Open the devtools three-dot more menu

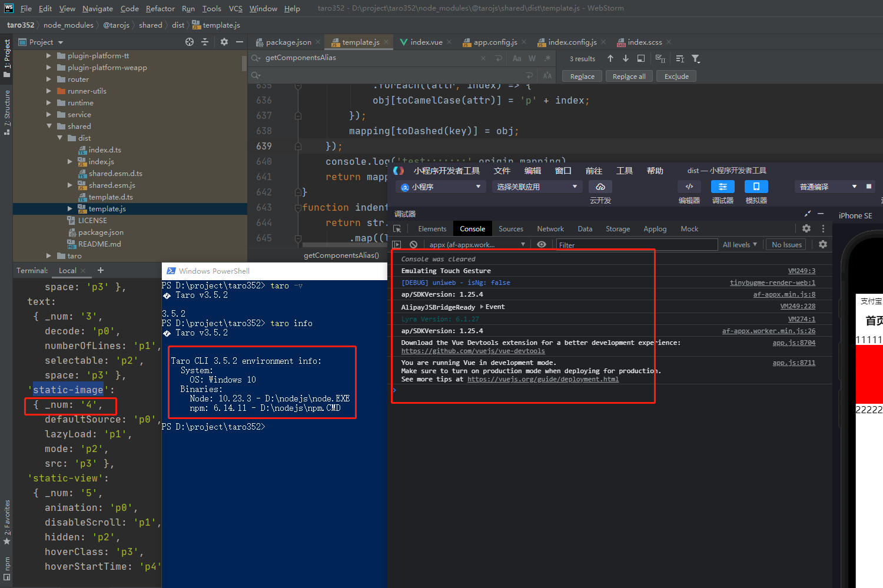pos(823,228)
